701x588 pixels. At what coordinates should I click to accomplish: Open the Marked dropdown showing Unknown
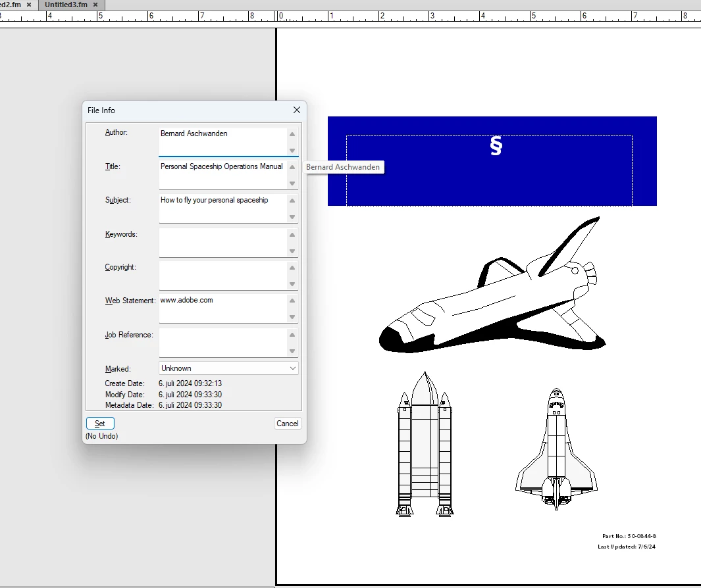tap(228, 368)
